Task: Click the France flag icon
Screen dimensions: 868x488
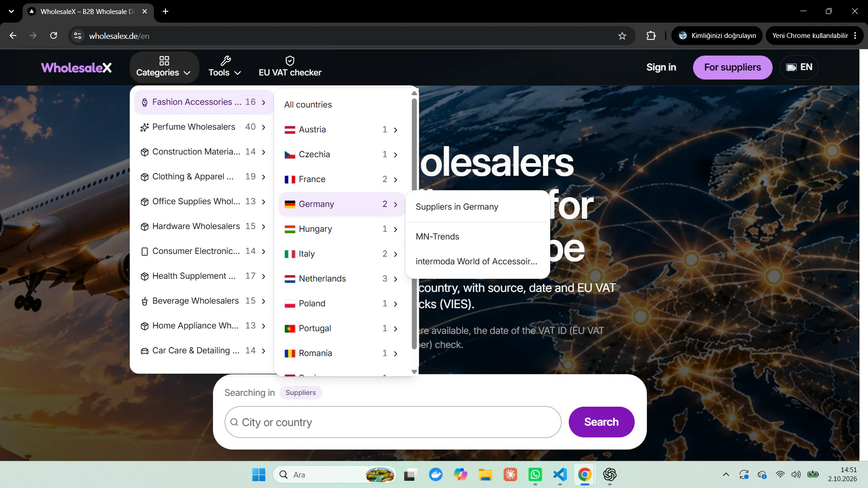Action: [290, 180]
